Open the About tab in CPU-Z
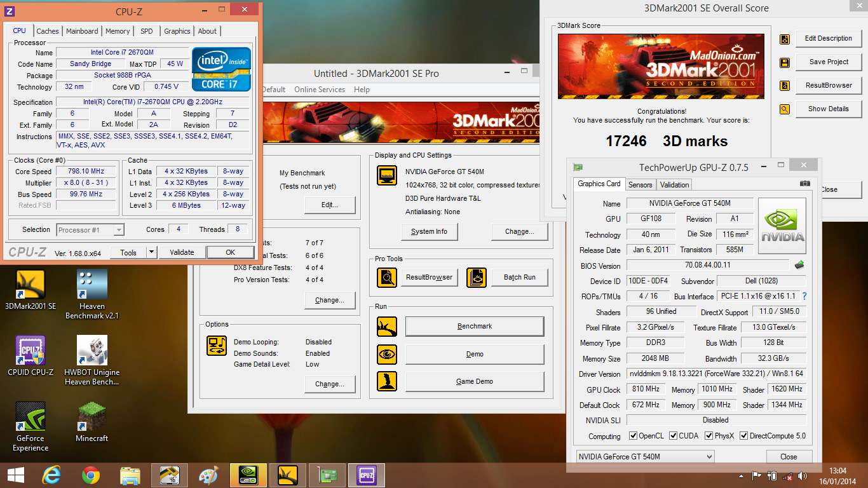Image resolution: width=868 pixels, height=488 pixels. pos(207,31)
